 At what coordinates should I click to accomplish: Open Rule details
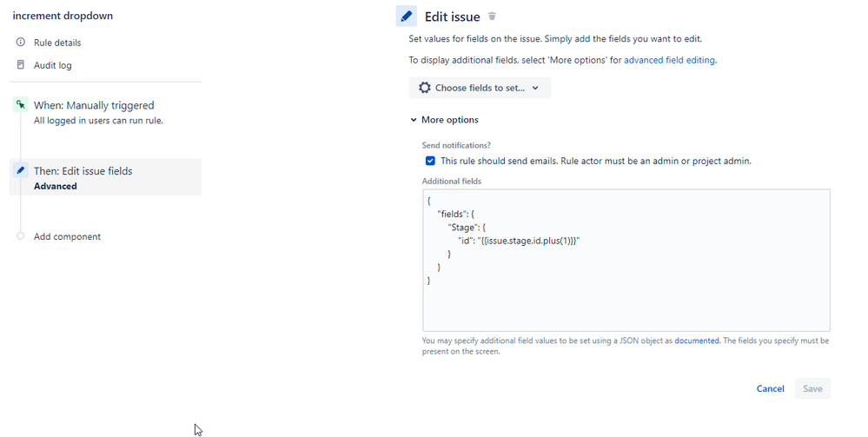coord(57,43)
